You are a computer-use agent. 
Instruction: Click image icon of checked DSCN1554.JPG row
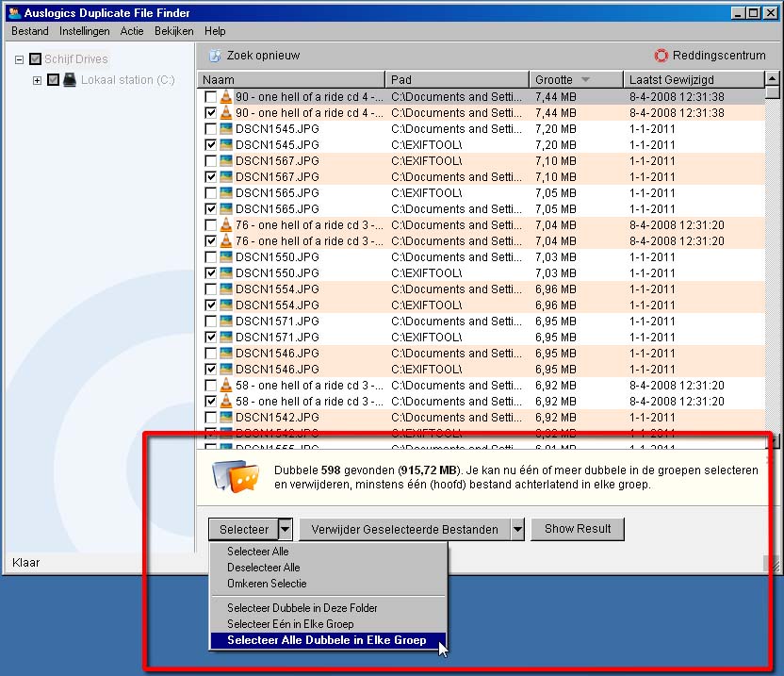pos(226,305)
